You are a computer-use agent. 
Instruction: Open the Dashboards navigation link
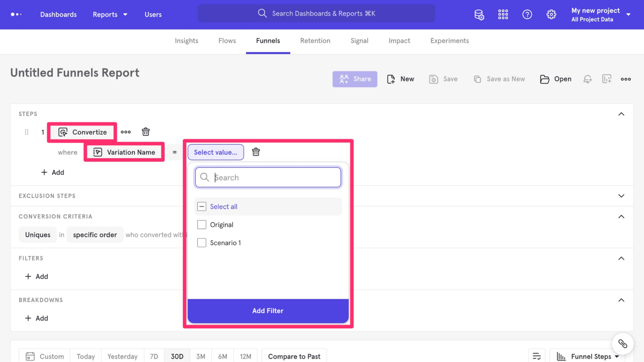pos(58,14)
